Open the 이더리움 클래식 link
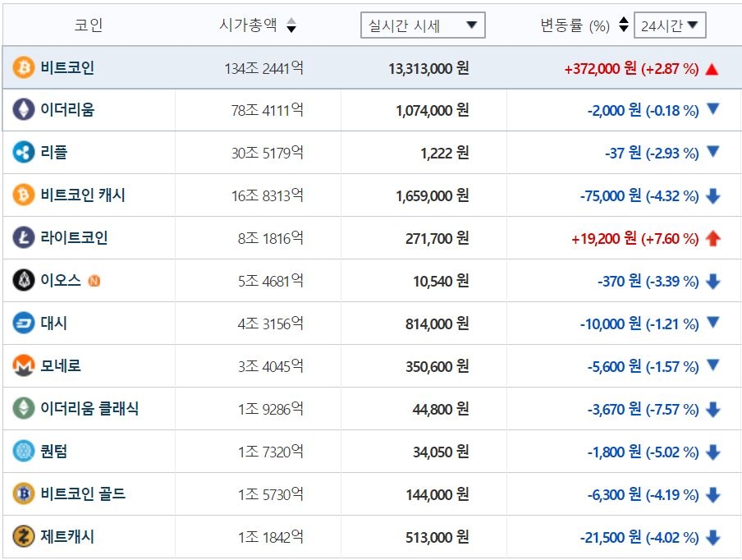 point(89,409)
